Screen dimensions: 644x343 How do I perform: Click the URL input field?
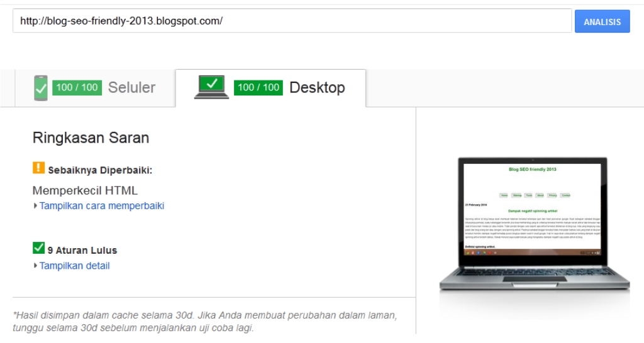coord(292,21)
